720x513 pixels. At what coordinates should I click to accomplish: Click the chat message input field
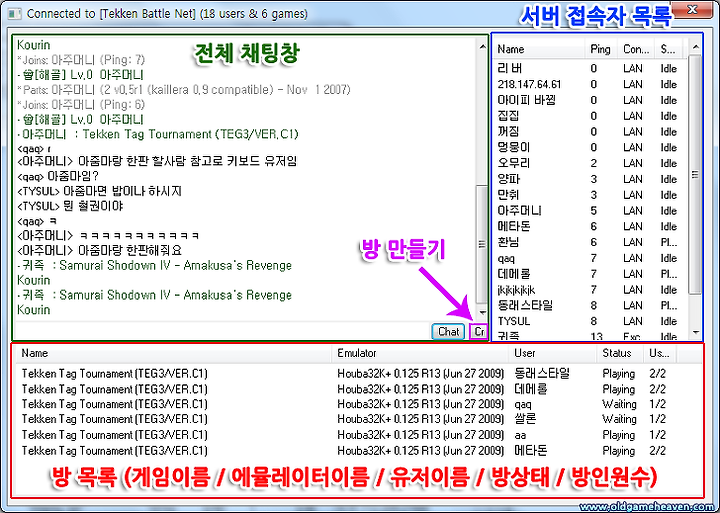coord(223,331)
